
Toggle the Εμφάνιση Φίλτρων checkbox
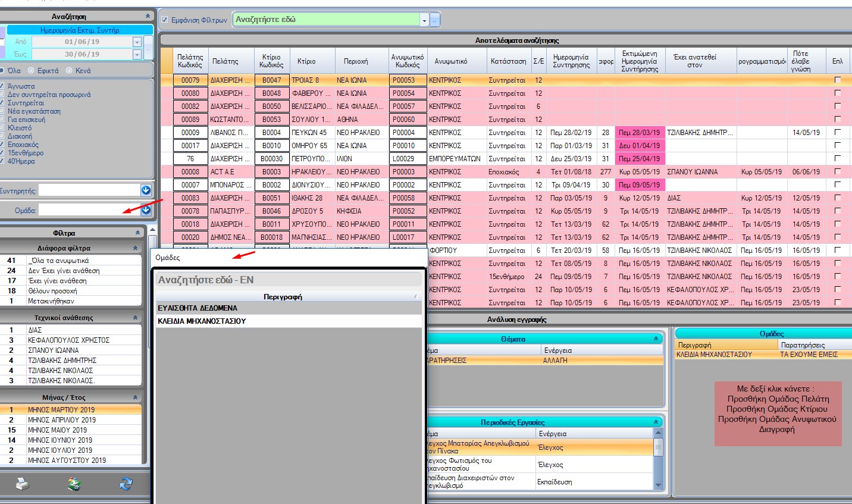point(165,20)
